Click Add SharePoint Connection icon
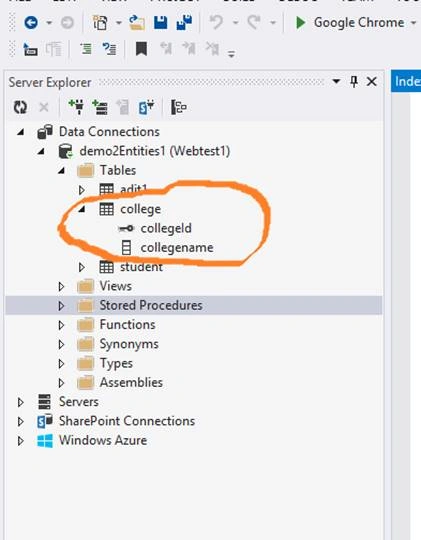Viewport: 421px width, 540px height. coord(146,107)
